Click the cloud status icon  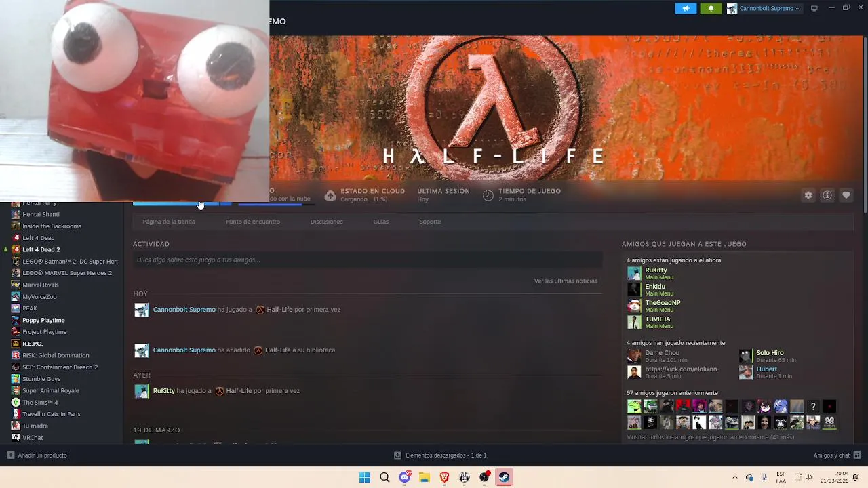coord(330,195)
